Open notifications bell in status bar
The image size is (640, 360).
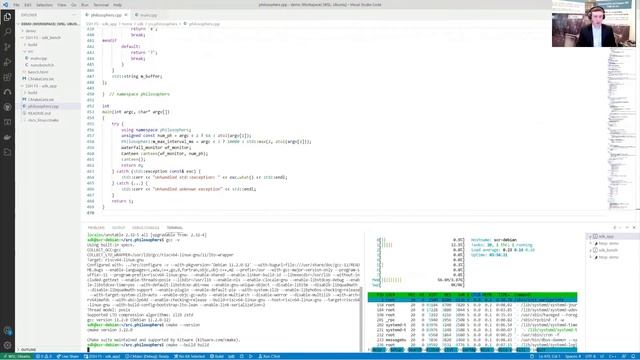(x=634, y=356)
